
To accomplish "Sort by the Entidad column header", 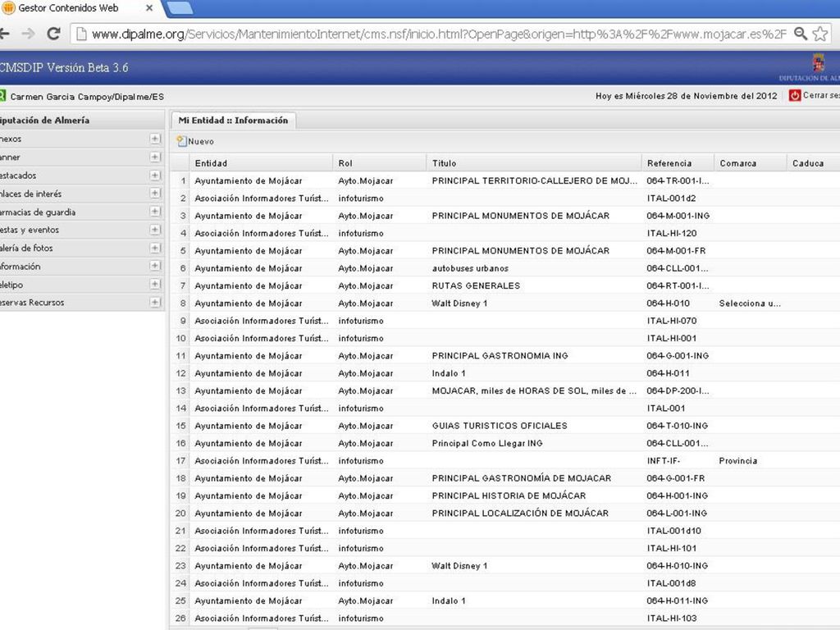I will (x=261, y=163).
